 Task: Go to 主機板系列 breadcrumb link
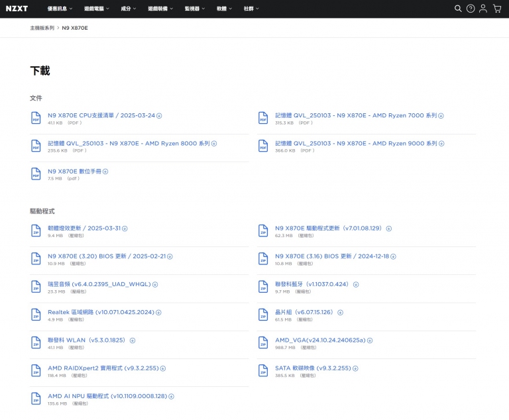click(x=42, y=28)
